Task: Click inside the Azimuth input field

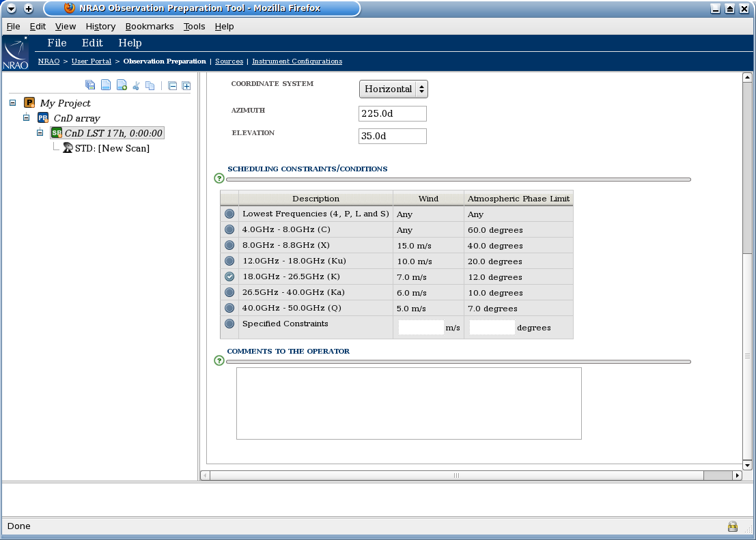Action: pyautogui.click(x=392, y=113)
